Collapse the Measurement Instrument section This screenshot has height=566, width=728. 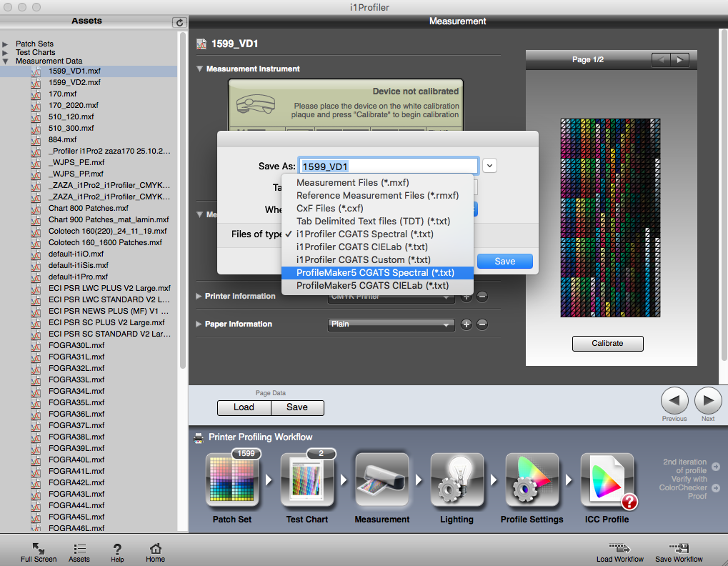coord(199,69)
